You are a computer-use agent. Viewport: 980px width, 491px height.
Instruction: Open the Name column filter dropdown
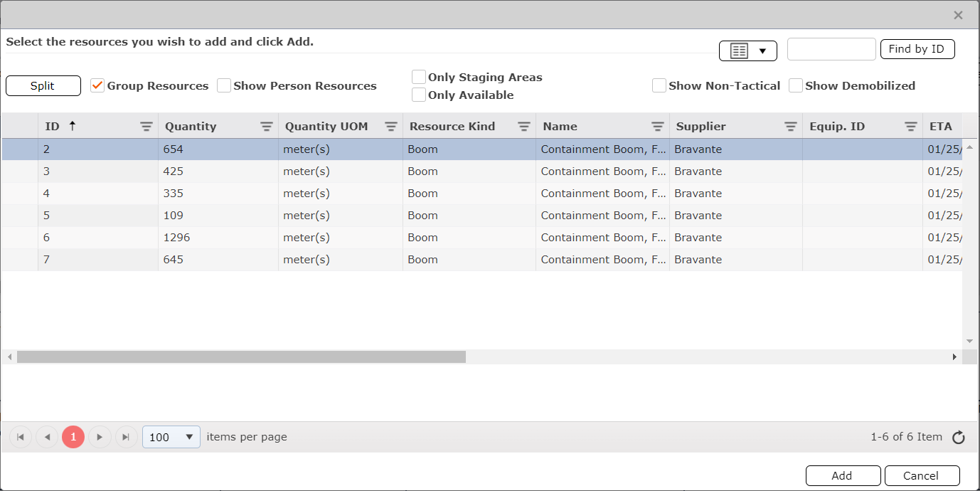657,127
